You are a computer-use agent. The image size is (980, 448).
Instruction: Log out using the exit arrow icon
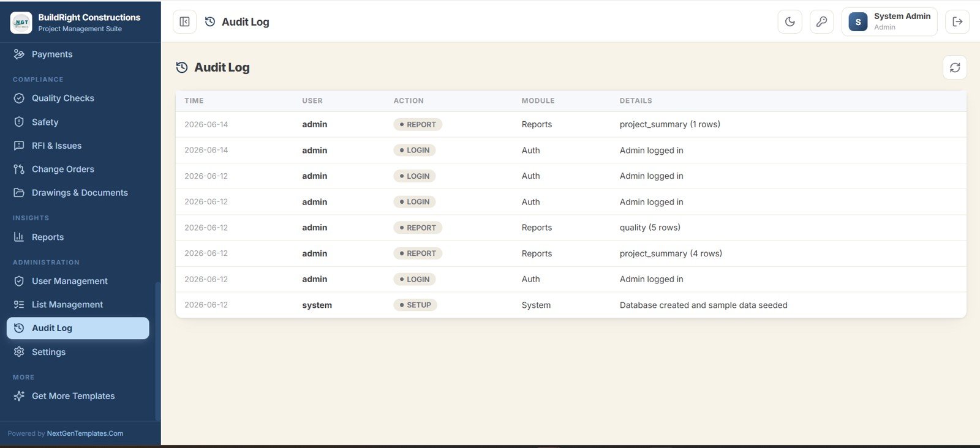[x=957, y=21]
